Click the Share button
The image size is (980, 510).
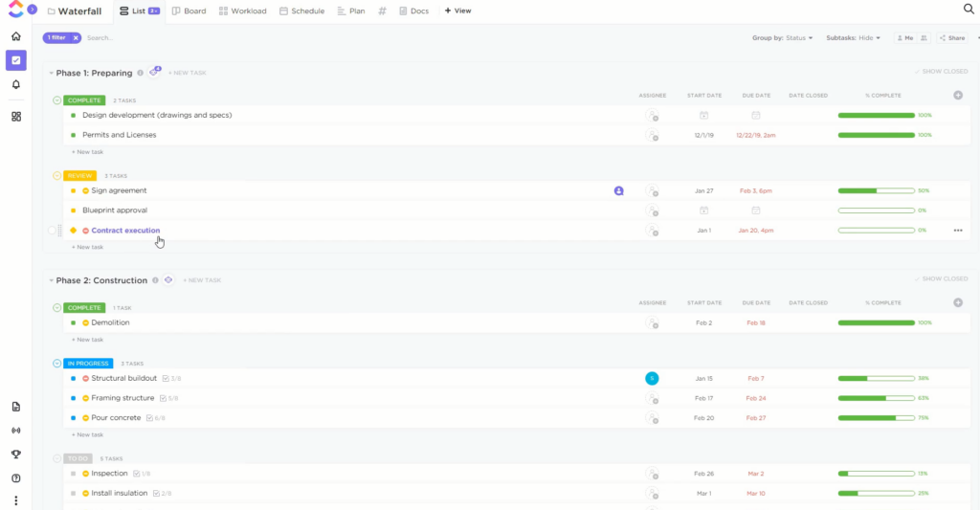952,38
